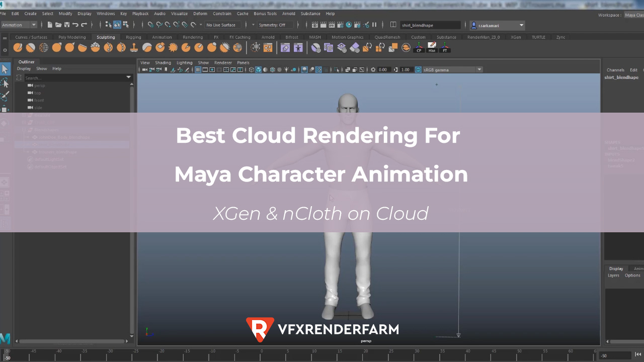
Task: Open the viewport Shading menu
Action: [x=163, y=63]
